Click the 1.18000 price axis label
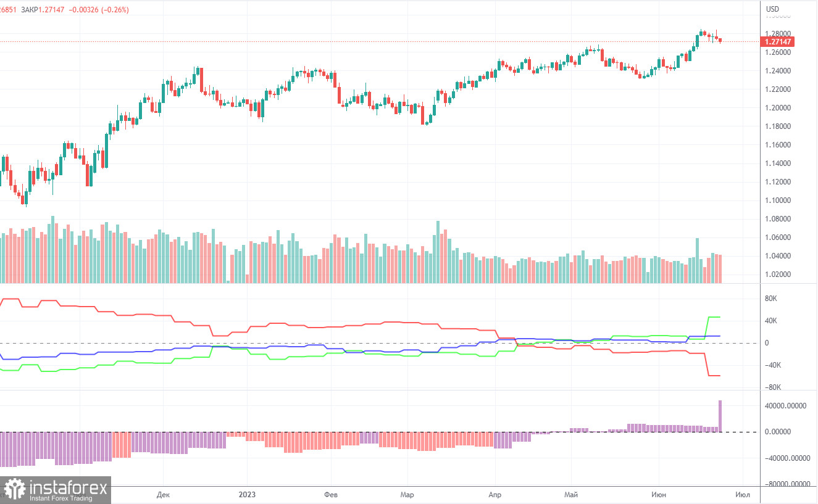The height and width of the screenshot is (504, 818). pyautogui.click(x=778, y=126)
